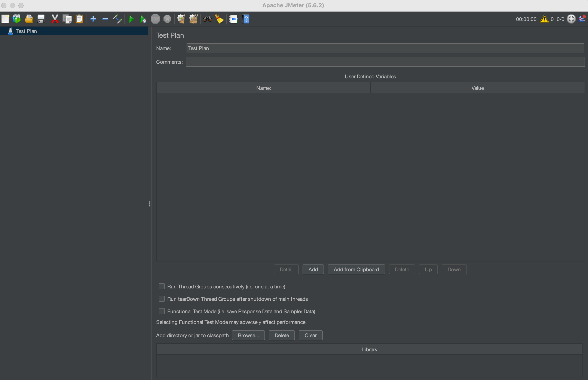The width and height of the screenshot is (588, 380).
Task: Expand all with the plus icon
Action: click(x=93, y=19)
